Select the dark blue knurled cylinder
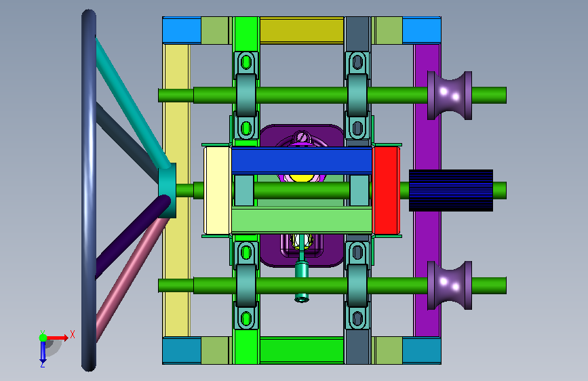Image resolution: width=588 pixels, height=381 pixels. click(x=451, y=190)
